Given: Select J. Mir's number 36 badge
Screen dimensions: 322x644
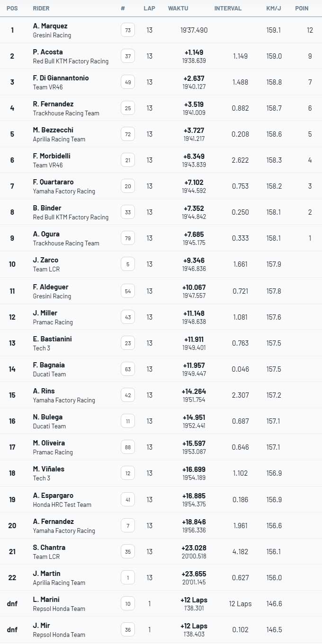Looking at the screenshot, I should click(x=128, y=630).
